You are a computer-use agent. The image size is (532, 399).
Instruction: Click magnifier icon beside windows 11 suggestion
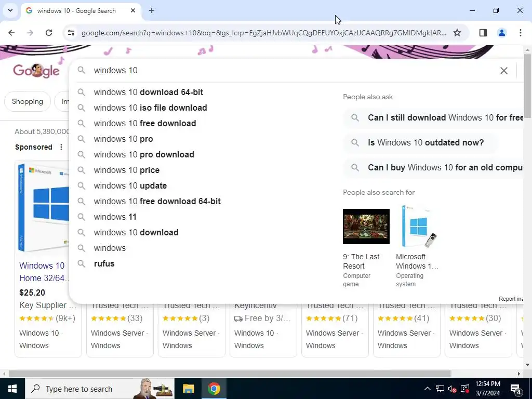pos(81,217)
